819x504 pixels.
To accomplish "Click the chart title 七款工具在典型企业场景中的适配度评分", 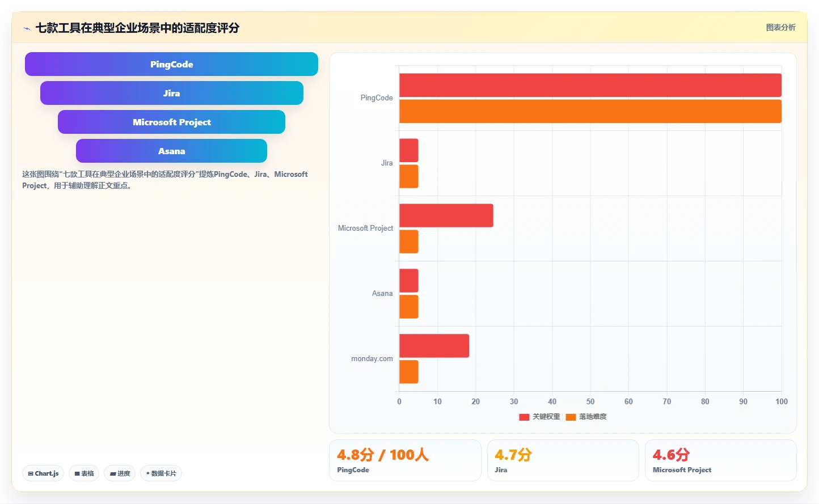I will click(137, 28).
